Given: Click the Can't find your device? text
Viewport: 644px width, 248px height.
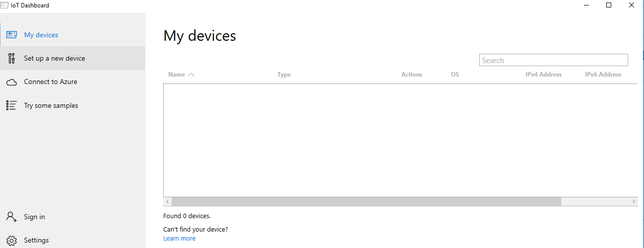Looking at the screenshot, I should (x=195, y=230).
